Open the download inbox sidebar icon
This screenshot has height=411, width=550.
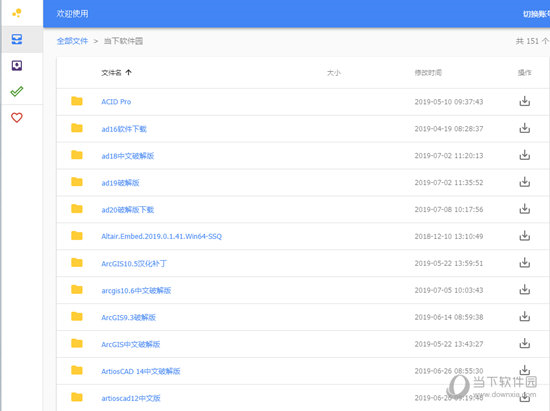click(x=17, y=65)
